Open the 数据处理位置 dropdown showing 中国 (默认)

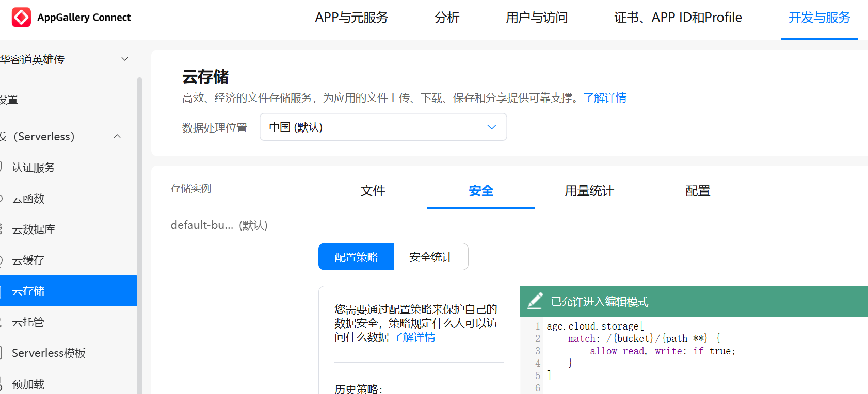click(383, 127)
